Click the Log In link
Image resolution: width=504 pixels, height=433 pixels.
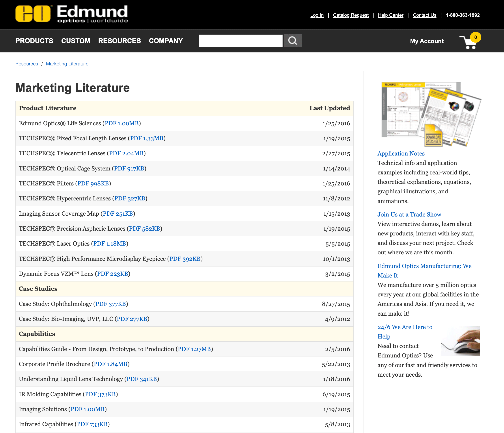click(317, 15)
